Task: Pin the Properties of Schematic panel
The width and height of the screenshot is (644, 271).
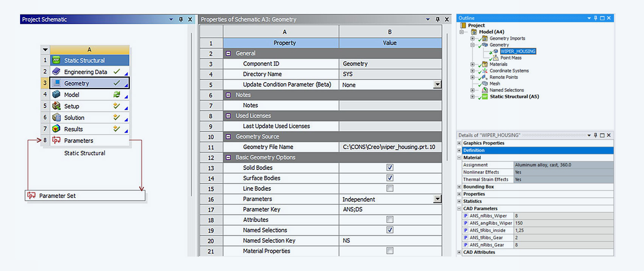Action: 438,19
